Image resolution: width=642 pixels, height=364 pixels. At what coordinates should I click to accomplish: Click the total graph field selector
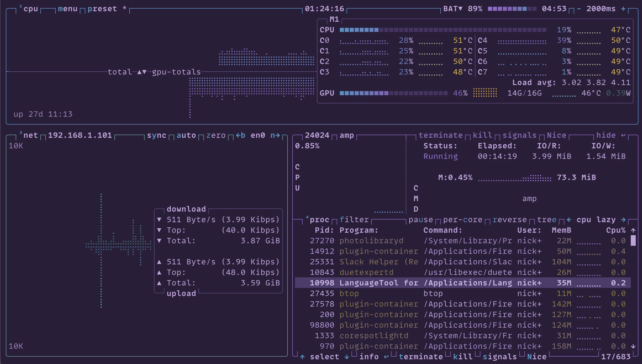click(x=119, y=72)
